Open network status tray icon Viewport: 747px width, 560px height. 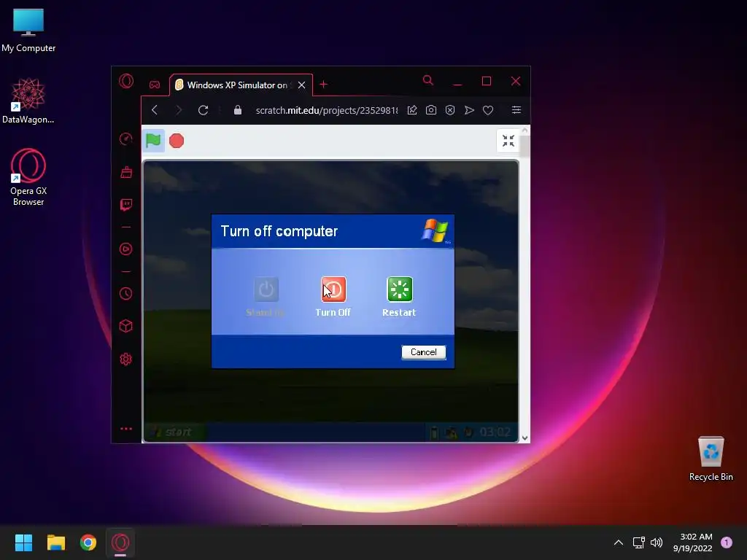[638, 542]
